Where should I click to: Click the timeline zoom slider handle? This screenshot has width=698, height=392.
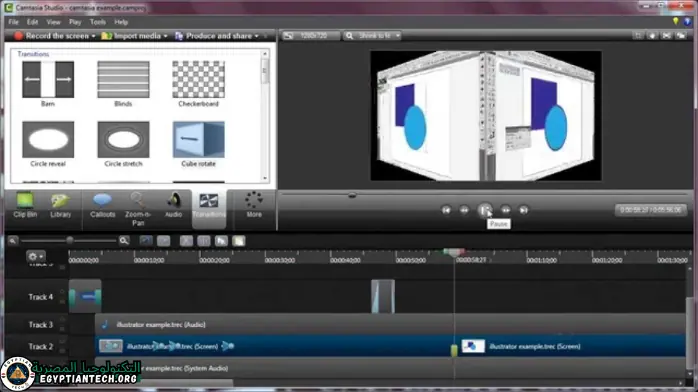[70, 241]
